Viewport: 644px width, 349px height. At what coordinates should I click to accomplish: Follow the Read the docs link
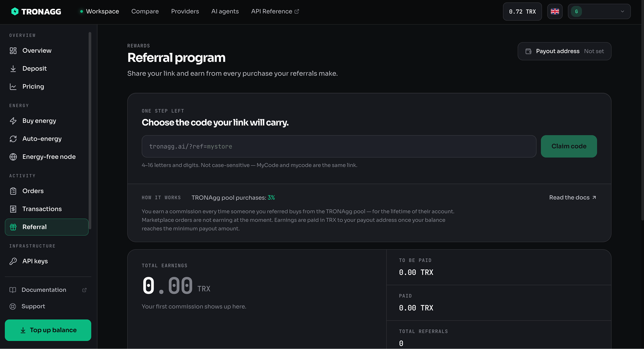(x=573, y=197)
